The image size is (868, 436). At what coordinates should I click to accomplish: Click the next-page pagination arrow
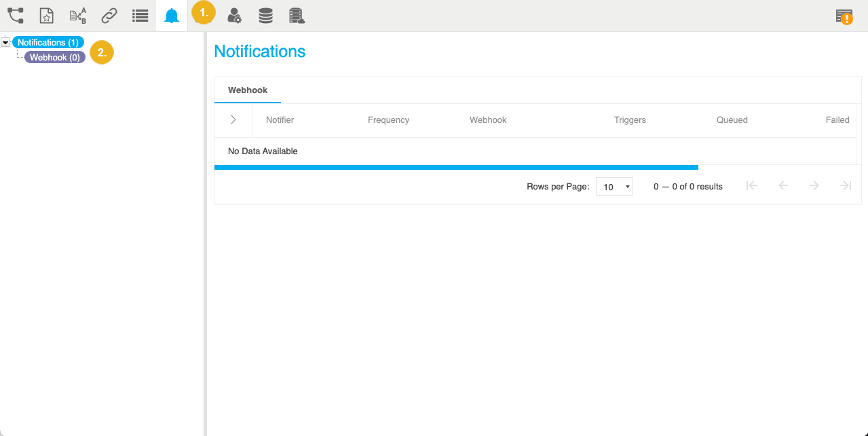pyautogui.click(x=814, y=185)
